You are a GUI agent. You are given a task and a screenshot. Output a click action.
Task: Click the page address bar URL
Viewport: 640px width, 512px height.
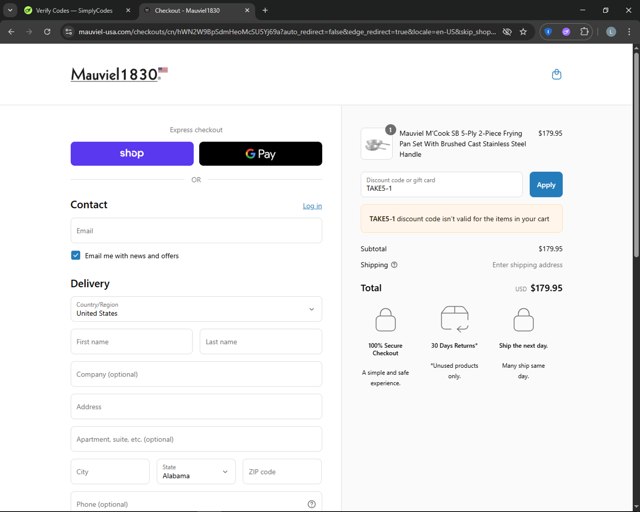287,32
